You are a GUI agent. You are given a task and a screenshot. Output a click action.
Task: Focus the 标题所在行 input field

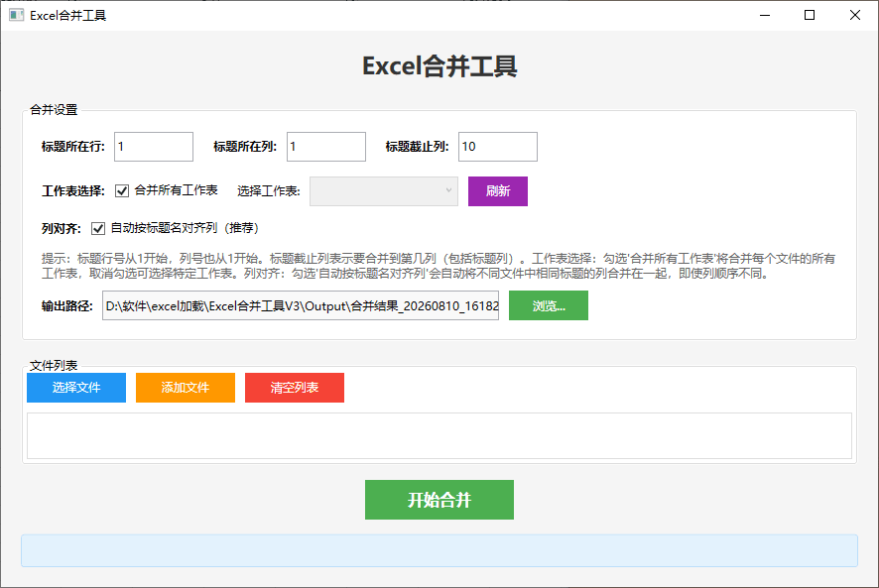point(154,147)
